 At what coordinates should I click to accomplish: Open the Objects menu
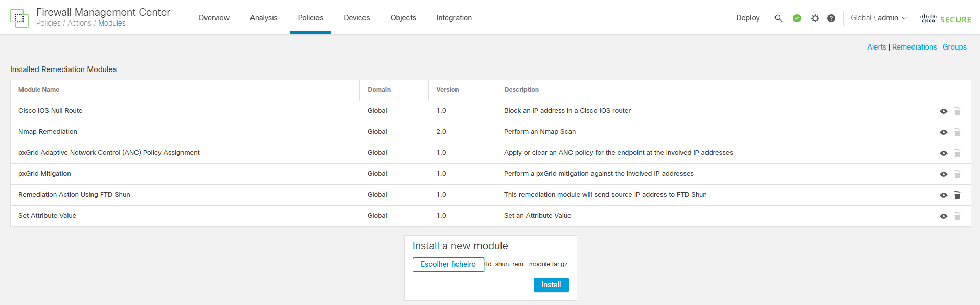pyautogui.click(x=403, y=18)
